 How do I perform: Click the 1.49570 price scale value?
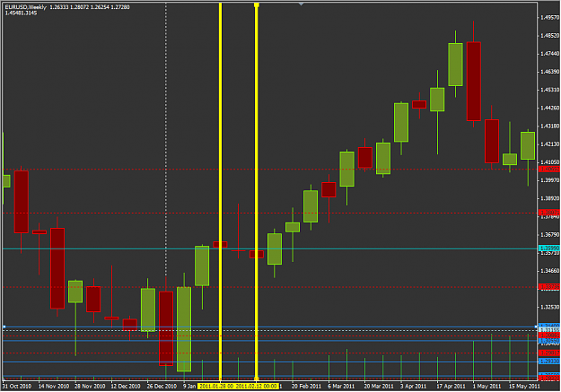(550, 17)
